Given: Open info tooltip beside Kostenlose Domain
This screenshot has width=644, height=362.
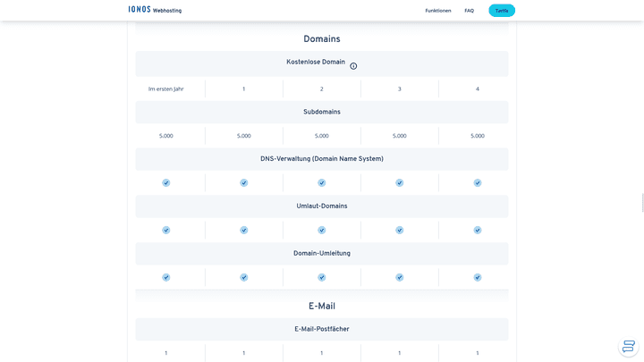Looking at the screenshot, I should (x=353, y=66).
